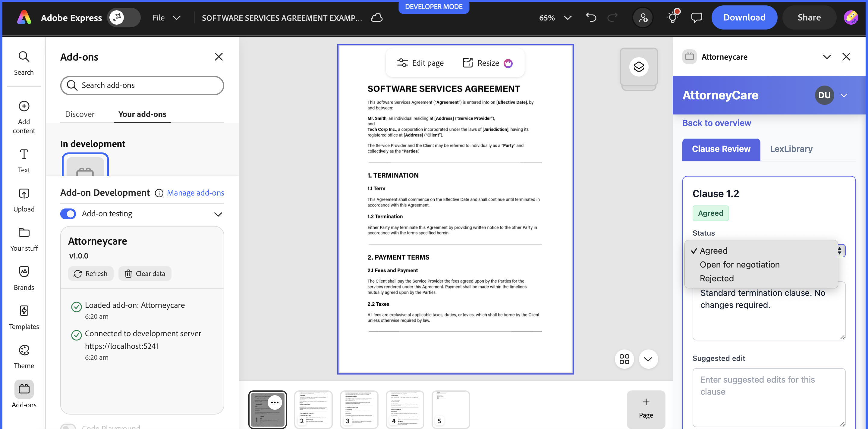Collapse the Add-on testing chevron
The image size is (868, 429).
(x=218, y=214)
